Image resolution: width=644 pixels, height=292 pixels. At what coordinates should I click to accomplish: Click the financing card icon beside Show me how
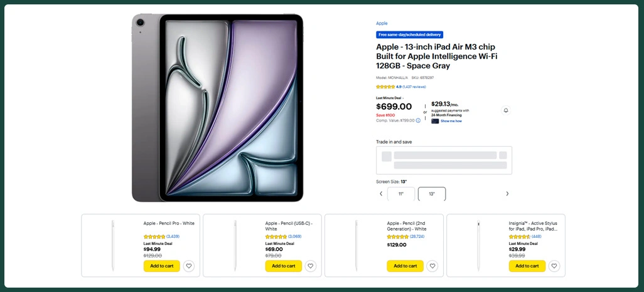coord(435,121)
